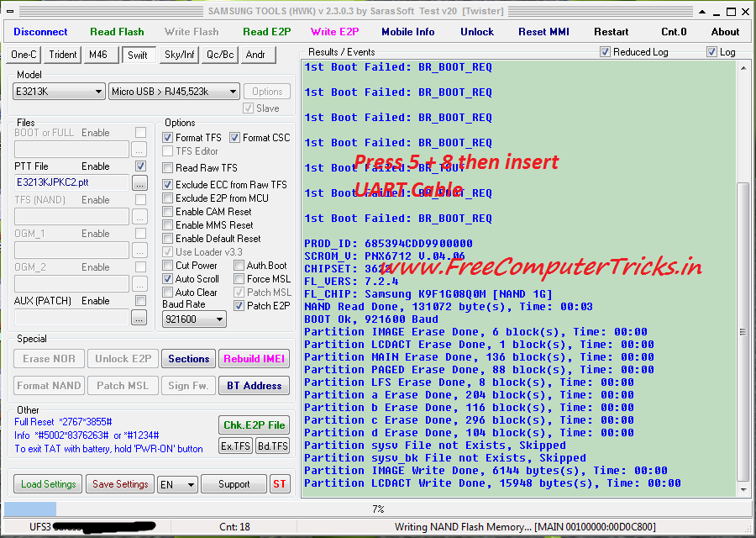Screen dimensions: 756x538
Task: Click Restart in the top bar
Action: coord(611,32)
